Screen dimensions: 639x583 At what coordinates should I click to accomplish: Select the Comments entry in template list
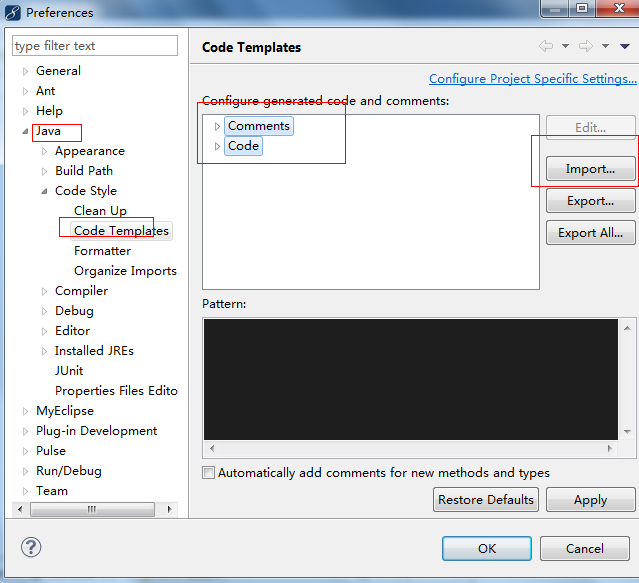click(259, 126)
